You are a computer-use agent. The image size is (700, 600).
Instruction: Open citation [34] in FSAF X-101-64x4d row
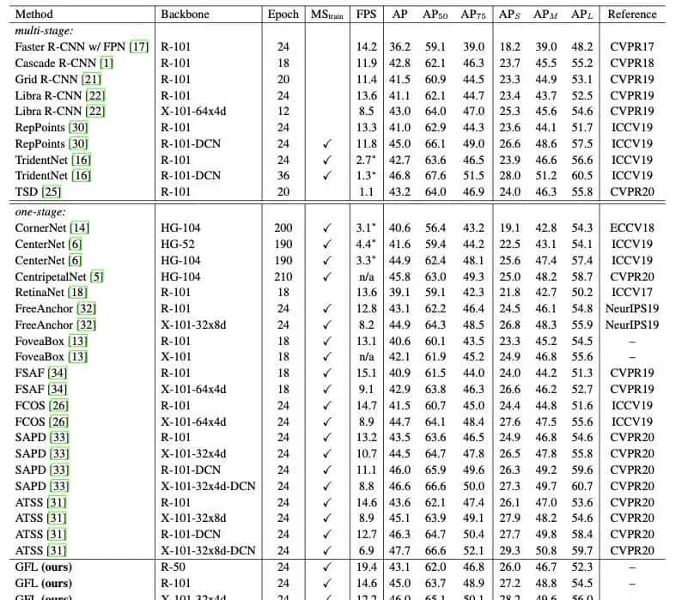[57, 390]
